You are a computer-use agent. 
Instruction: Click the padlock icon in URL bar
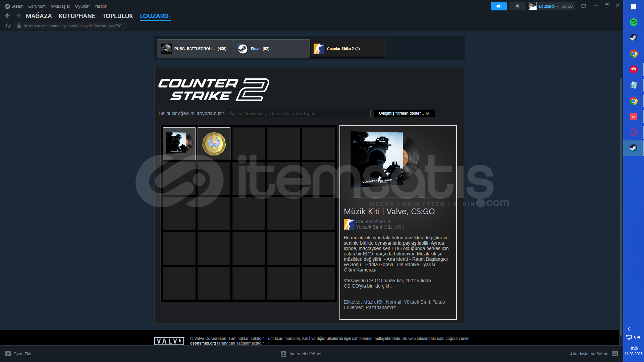tap(19, 26)
